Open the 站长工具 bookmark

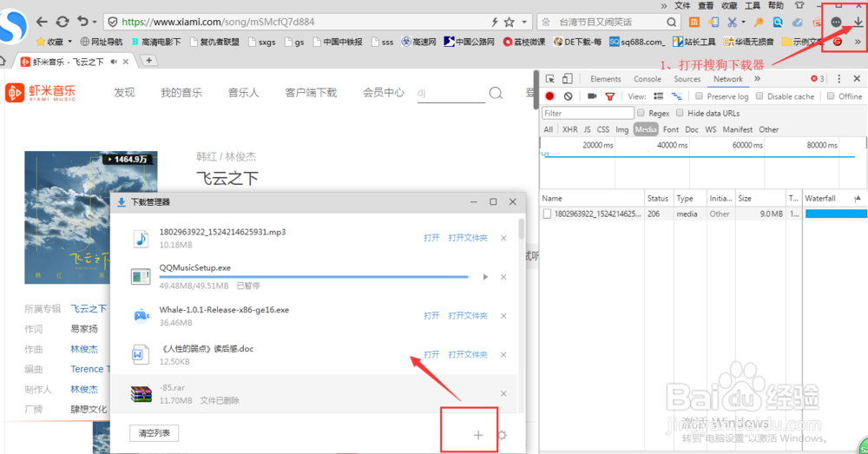694,42
